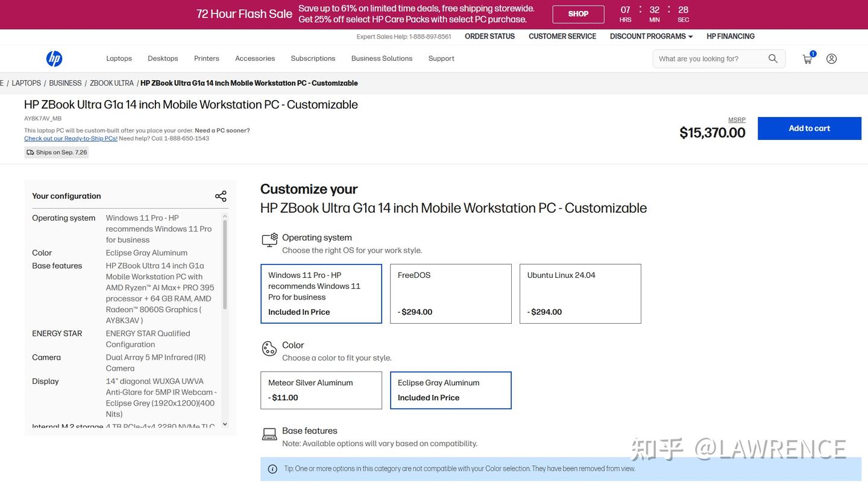
Task: Select the Ubuntu Linux 24.04 option
Action: coord(580,294)
